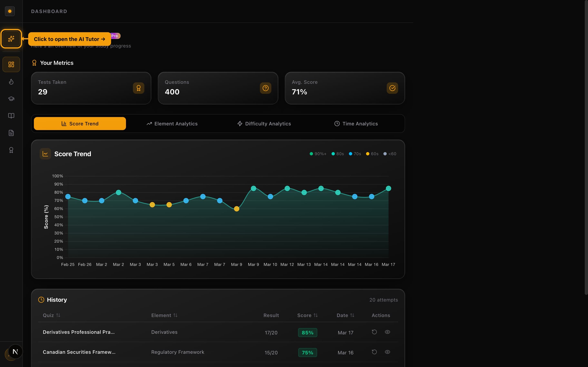Open the streak flame icon

11,82
